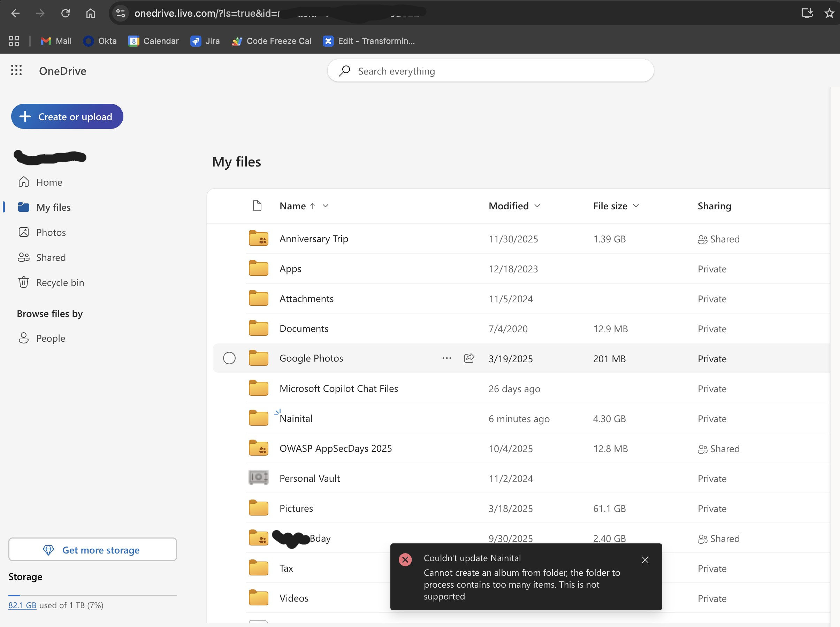
Task: Open Shared in the sidebar
Action: tap(51, 257)
